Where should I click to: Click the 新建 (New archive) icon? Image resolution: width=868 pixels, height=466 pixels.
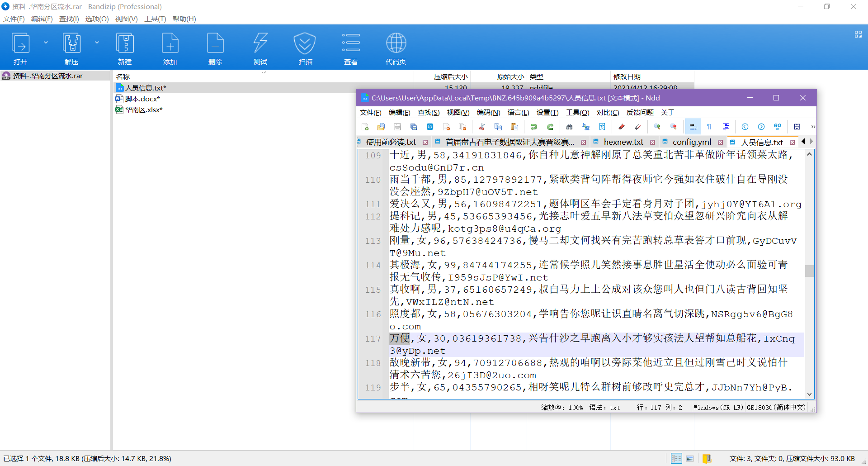[125, 43]
